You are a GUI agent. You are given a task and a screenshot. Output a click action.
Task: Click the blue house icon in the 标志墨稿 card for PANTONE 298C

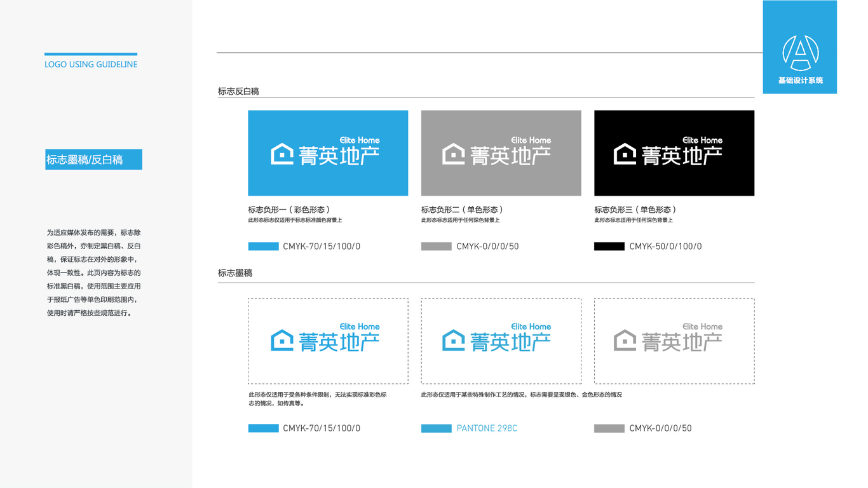point(454,341)
